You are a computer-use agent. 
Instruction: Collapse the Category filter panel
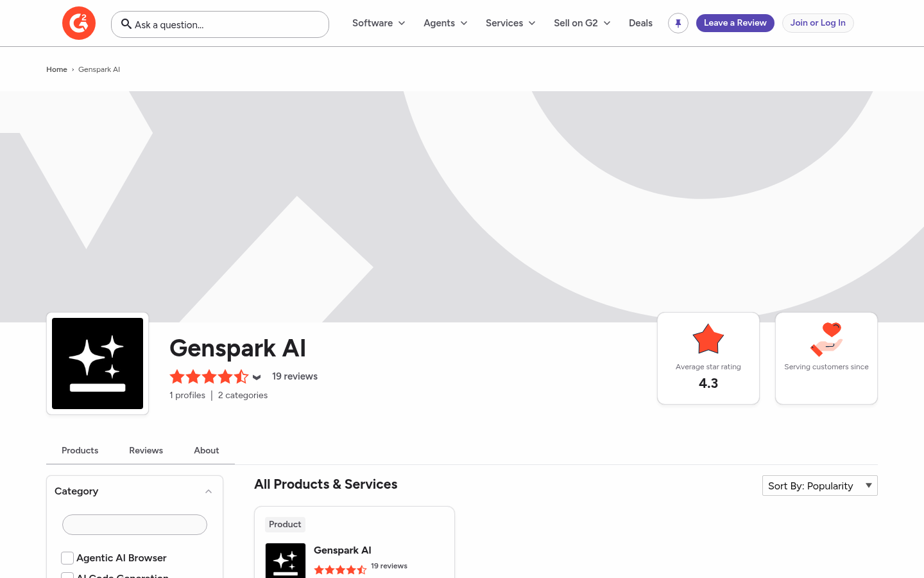(209, 491)
